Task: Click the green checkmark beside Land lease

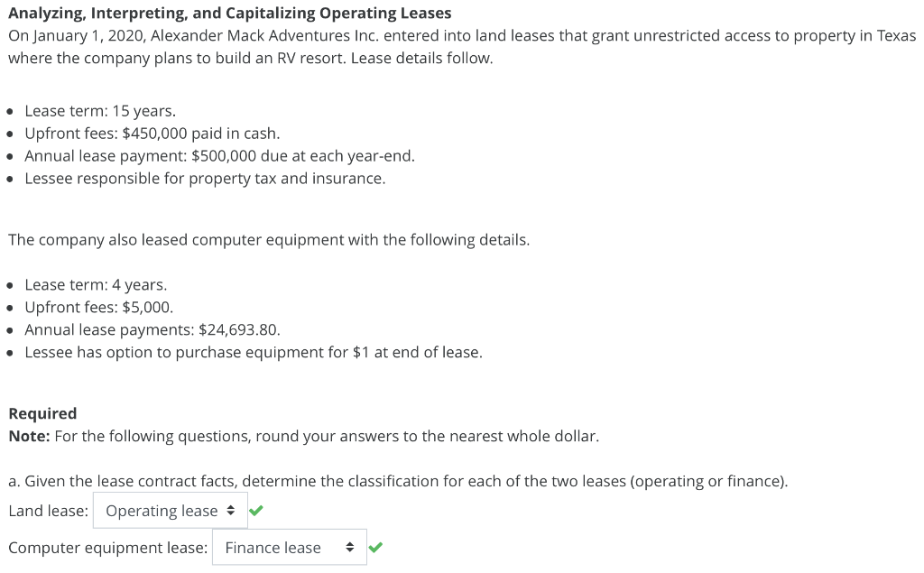Action: [x=255, y=510]
